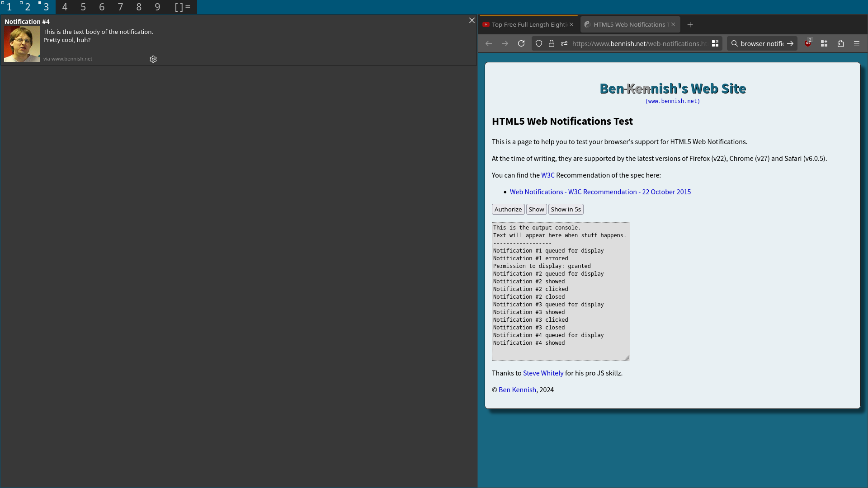Click the notification avatar thumbnail

(x=22, y=44)
